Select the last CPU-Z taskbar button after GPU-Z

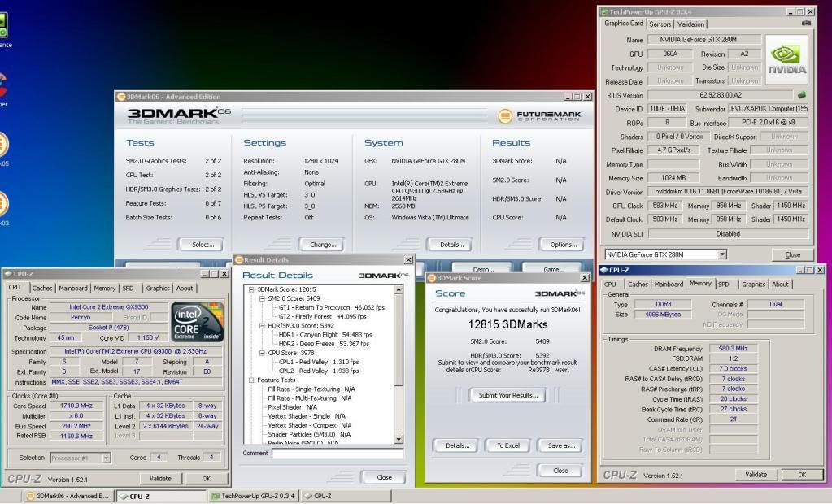pyautogui.click(x=346, y=496)
